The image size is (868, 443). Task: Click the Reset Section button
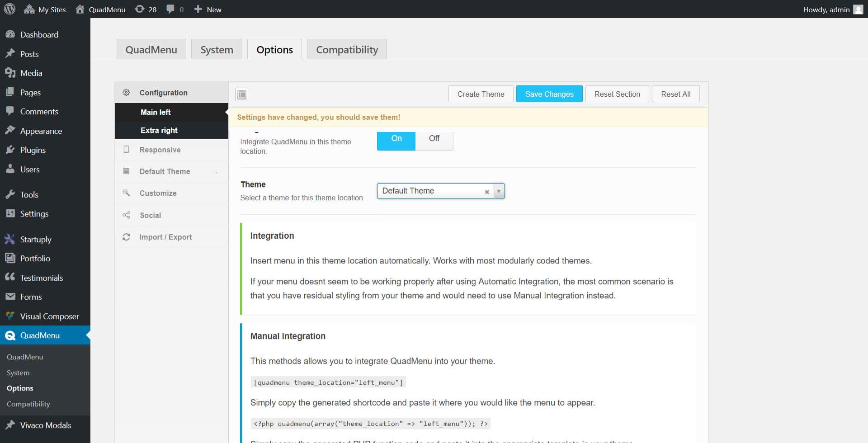click(x=617, y=94)
